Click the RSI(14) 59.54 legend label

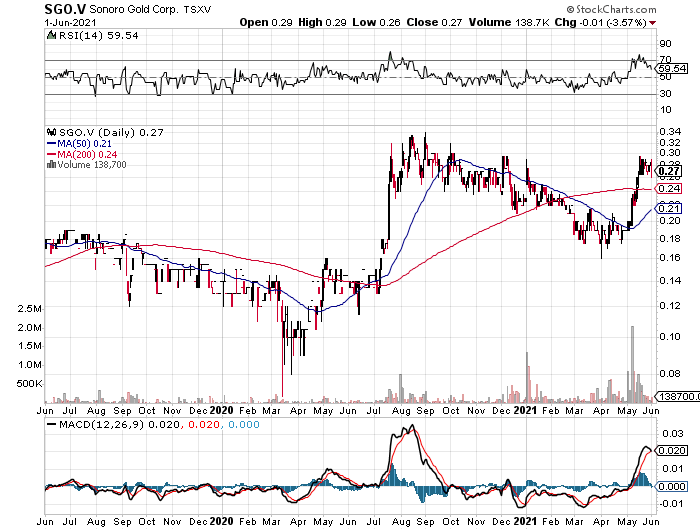tap(99, 35)
